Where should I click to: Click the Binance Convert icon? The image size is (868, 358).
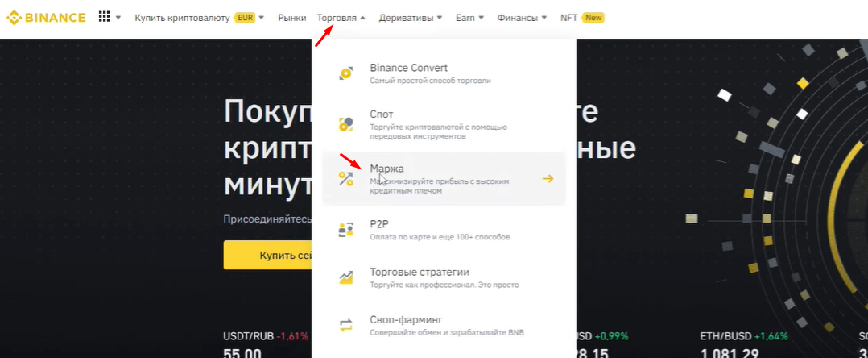(x=346, y=73)
